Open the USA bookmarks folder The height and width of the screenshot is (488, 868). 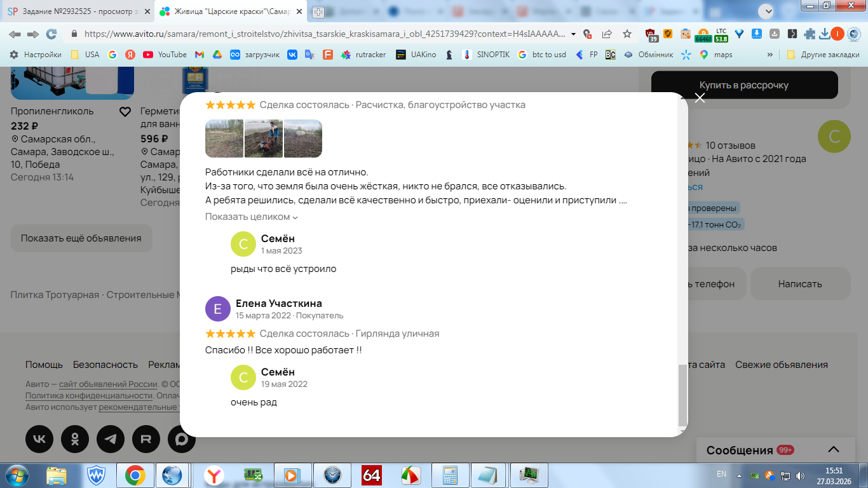point(85,55)
